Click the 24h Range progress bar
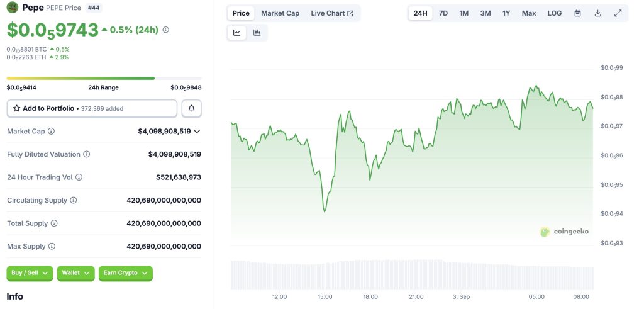This screenshot has height=309, width=644. click(x=104, y=78)
